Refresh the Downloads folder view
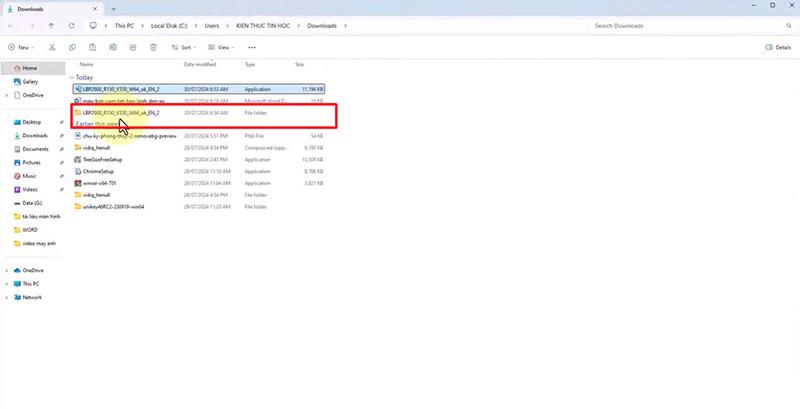The image size is (800, 409). click(71, 25)
